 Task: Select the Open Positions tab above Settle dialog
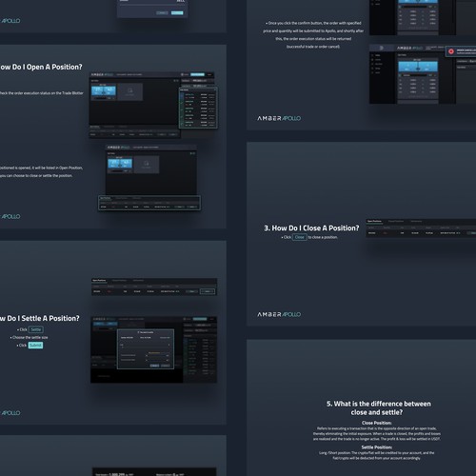click(x=99, y=281)
